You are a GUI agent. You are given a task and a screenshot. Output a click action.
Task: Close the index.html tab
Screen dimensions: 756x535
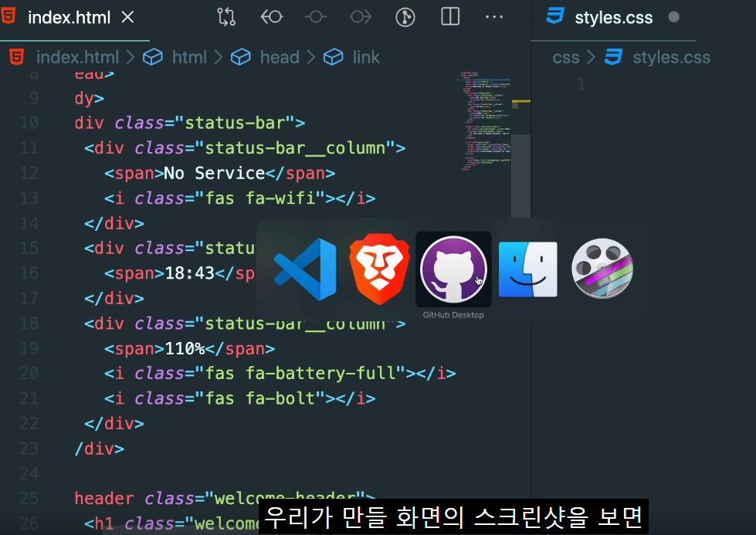pos(127,18)
